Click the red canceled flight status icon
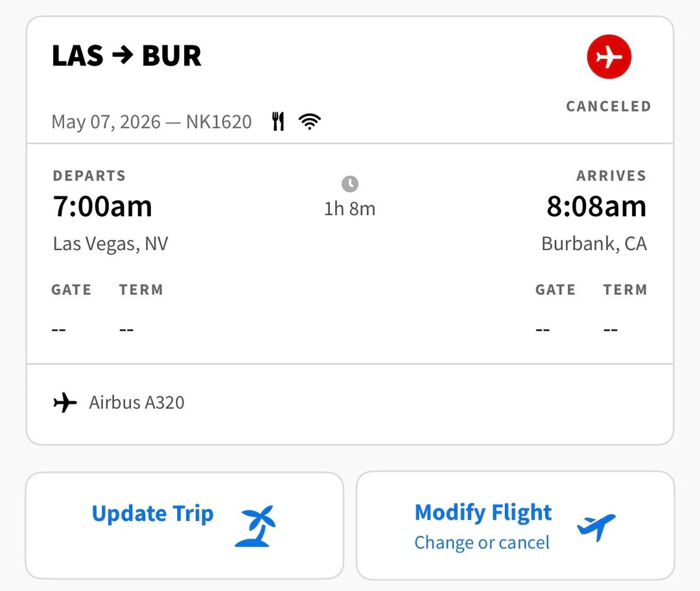 tap(609, 58)
